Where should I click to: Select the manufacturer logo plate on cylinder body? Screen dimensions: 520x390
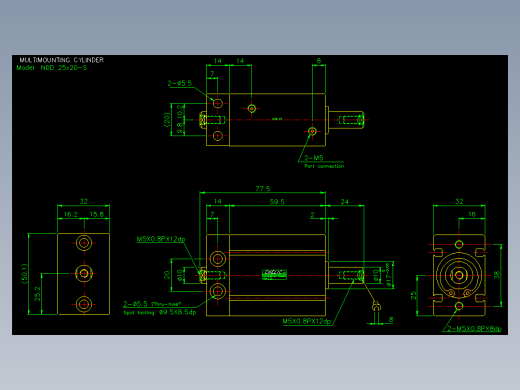click(x=274, y=274)
